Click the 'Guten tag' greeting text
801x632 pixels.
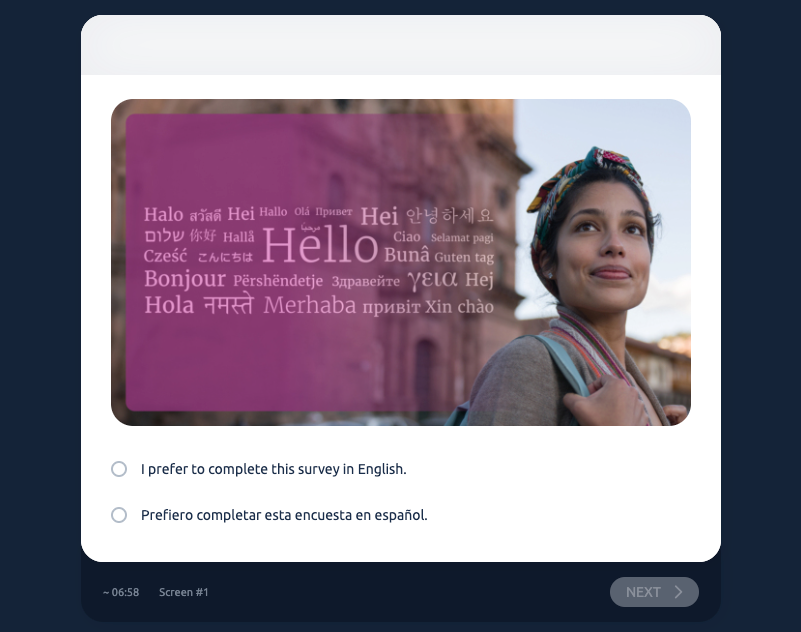(x=464, y=257)
